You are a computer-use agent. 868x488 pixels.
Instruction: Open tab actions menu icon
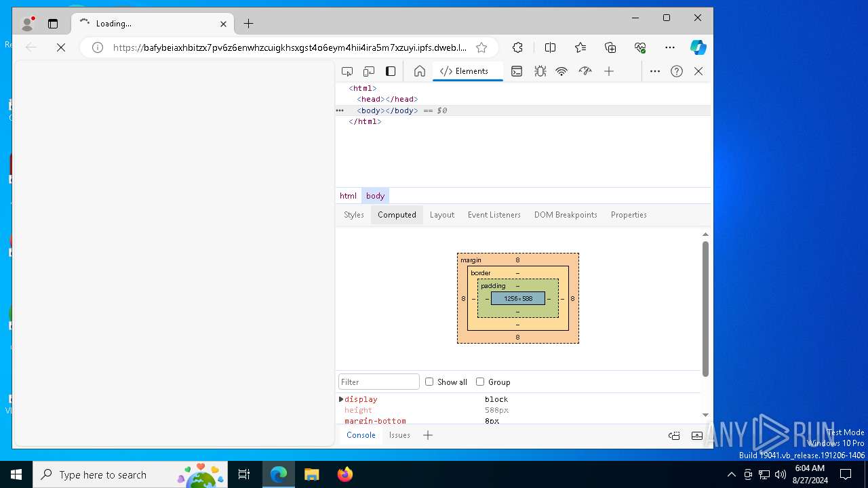click(x=53, y=24)
